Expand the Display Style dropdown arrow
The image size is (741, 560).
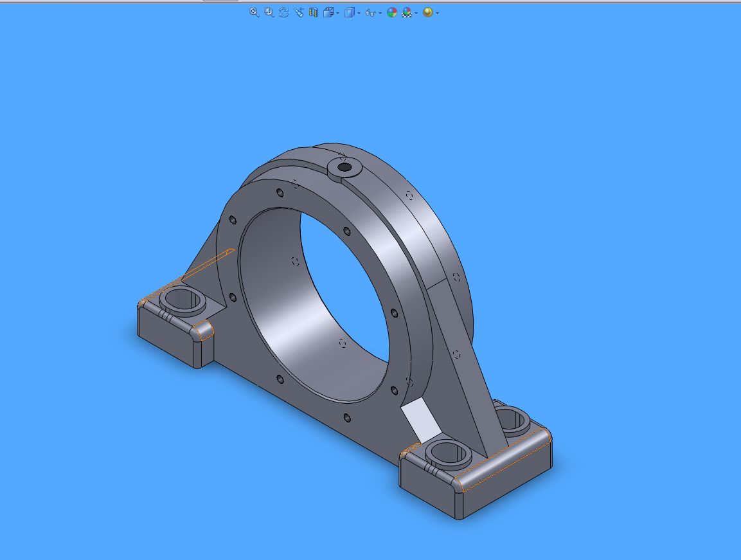(x=359, y=14)
